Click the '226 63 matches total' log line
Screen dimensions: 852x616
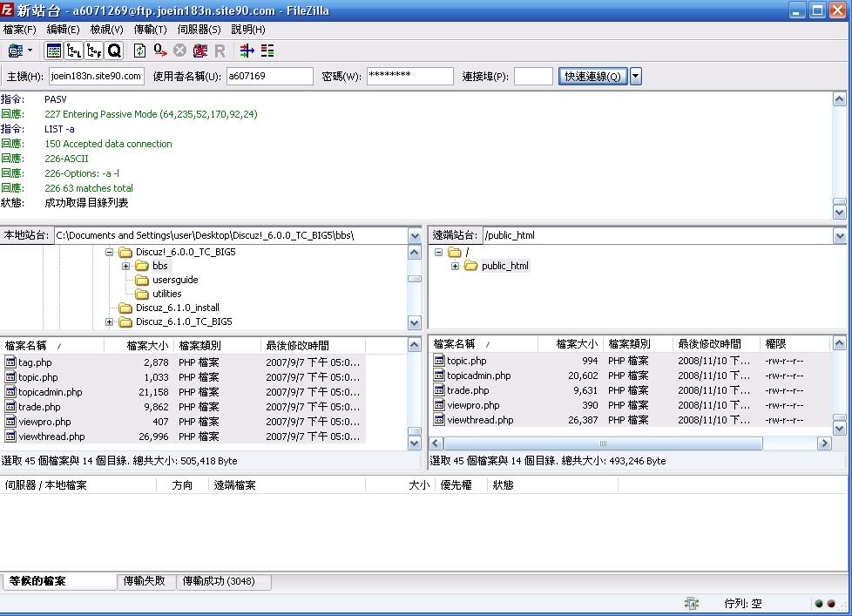click(x=89, y=188)
